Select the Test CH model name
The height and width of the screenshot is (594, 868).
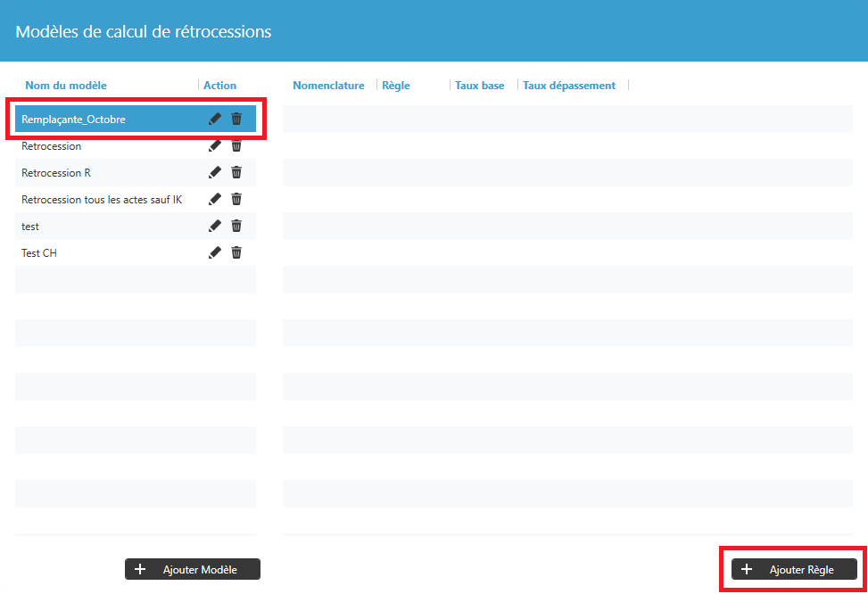[39, 253]
